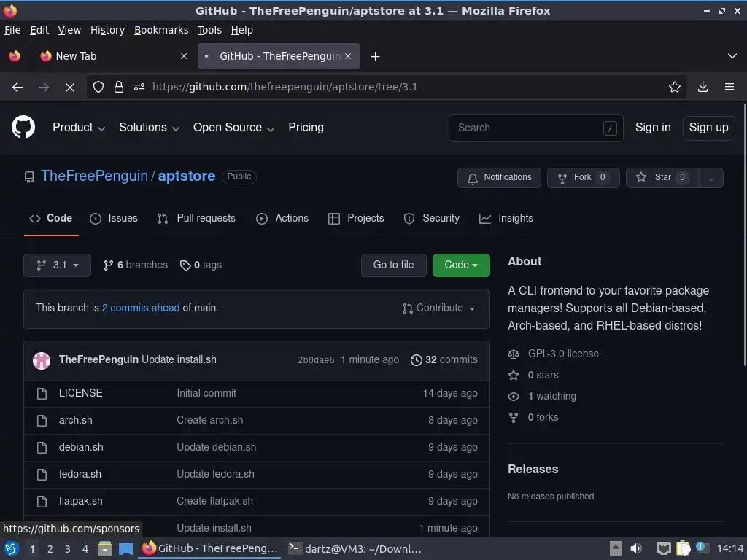Switch to the Pull requests tab
Screen dimensions: 747x560
pos(196,218)
